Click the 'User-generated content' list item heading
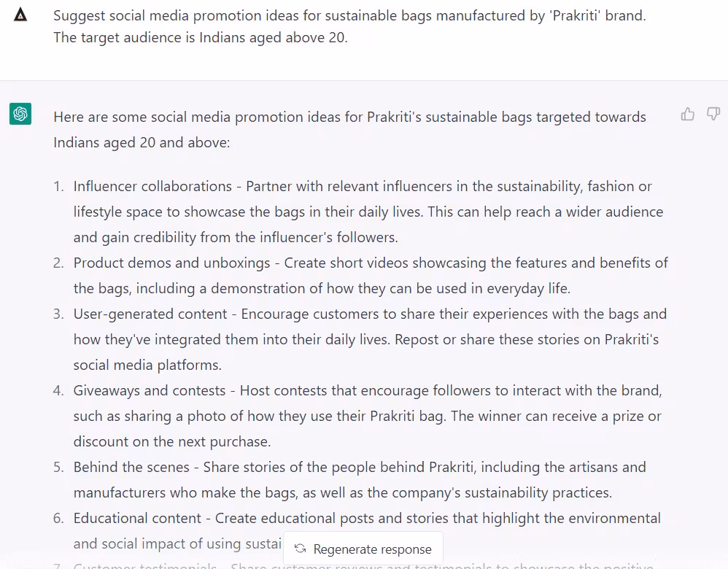The width and height of the screenshot is (728, 569). point(150,314)
